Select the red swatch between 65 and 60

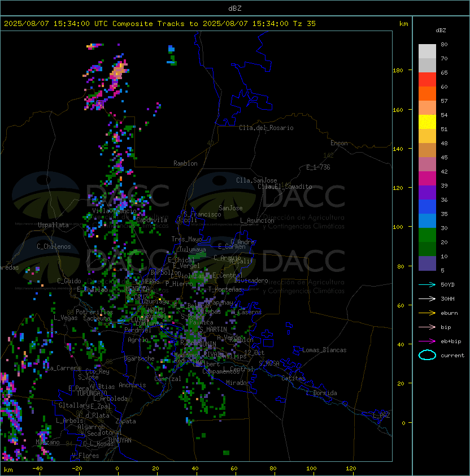click(427, 80)
